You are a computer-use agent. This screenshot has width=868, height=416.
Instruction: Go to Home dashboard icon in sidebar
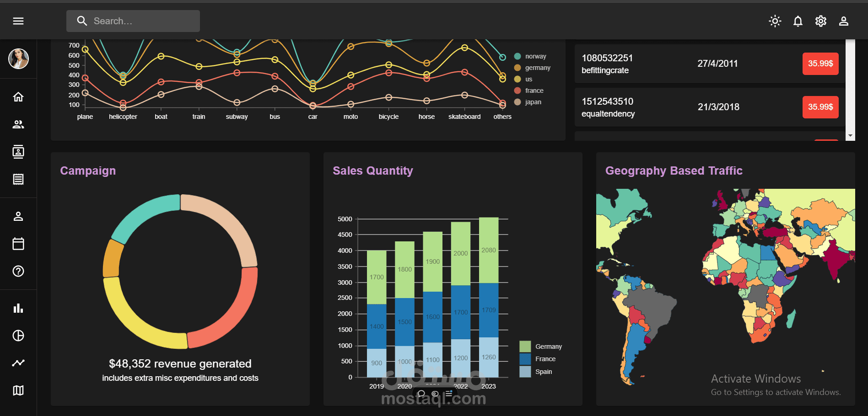18,97
